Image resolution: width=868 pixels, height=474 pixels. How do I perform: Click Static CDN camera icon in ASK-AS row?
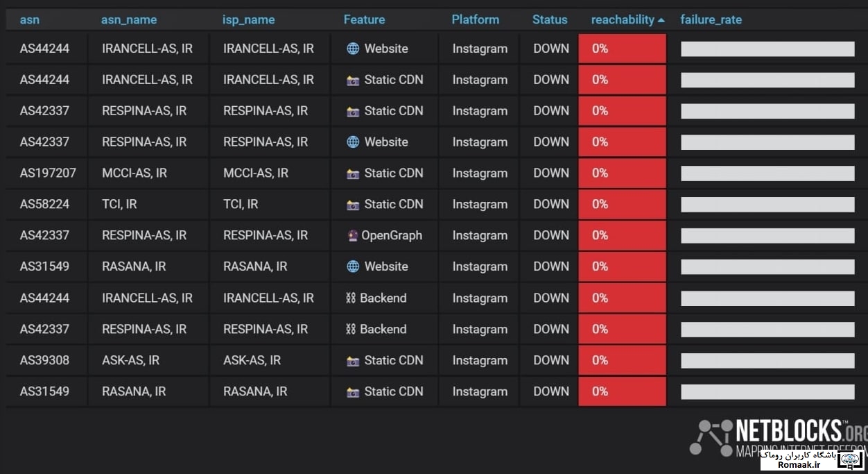353,361
